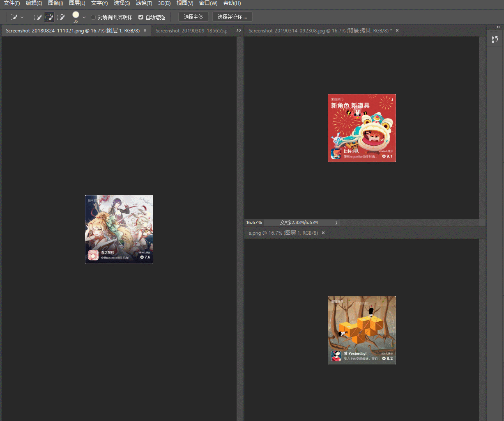Click the 选择主体 button

[193, 17]
